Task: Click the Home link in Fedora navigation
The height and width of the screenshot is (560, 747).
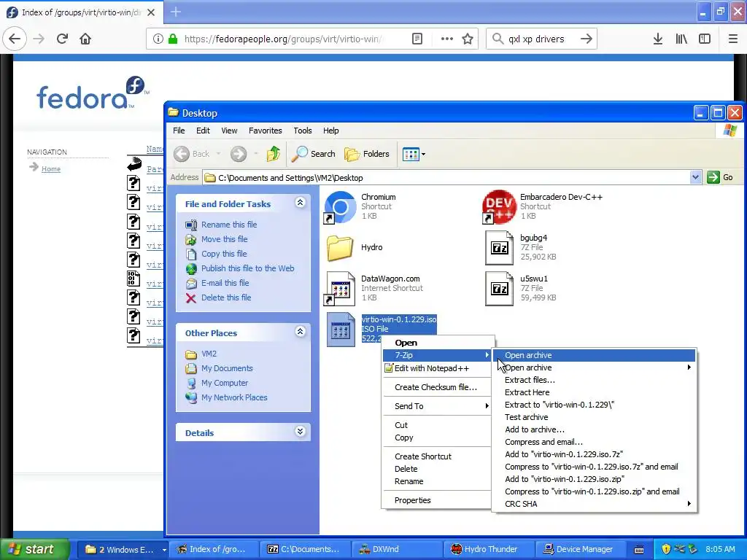Action: pos(50,169)
